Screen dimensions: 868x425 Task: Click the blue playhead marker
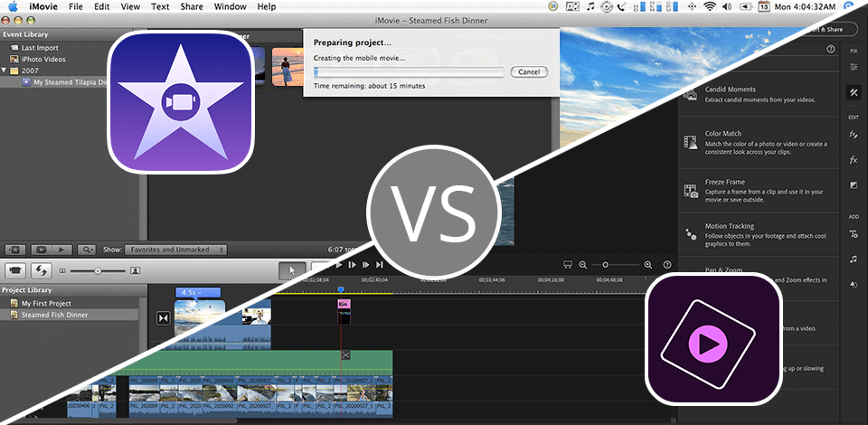point(341,289)
